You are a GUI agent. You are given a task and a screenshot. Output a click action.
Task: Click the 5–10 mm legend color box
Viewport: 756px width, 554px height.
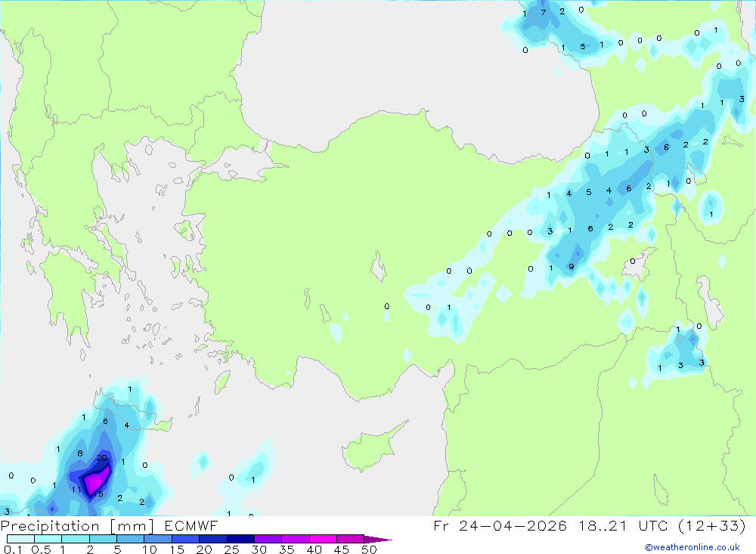(131, 539)
